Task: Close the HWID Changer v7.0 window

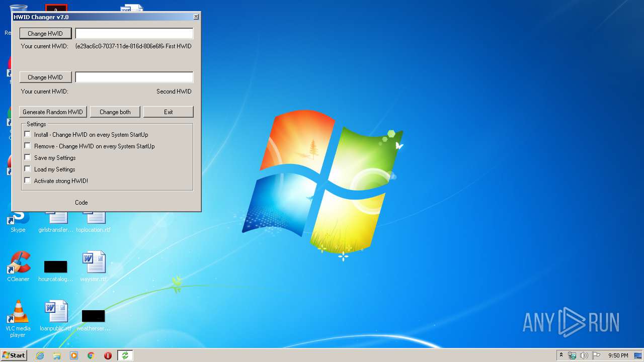Action: click(196, 17)
